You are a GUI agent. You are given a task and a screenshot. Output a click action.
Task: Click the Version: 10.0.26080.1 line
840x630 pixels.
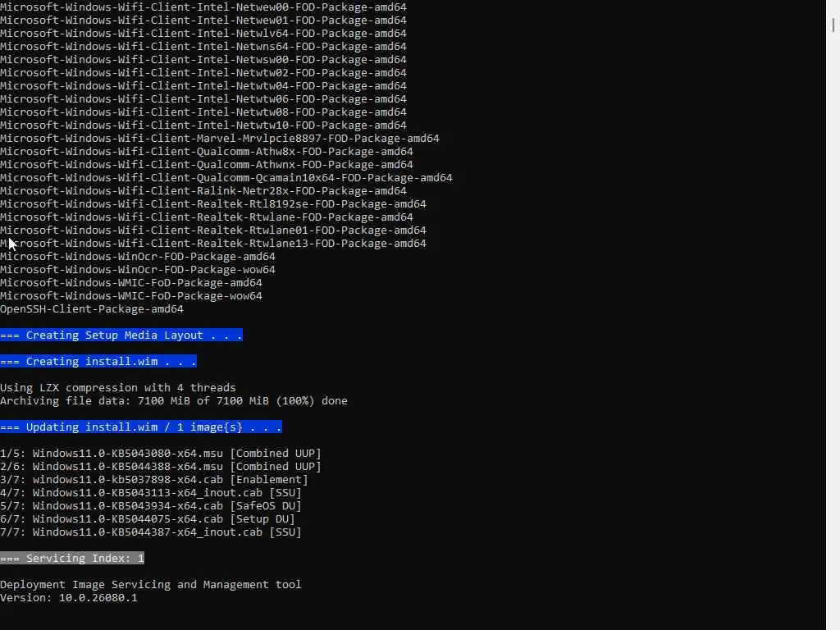click(69, 597)
